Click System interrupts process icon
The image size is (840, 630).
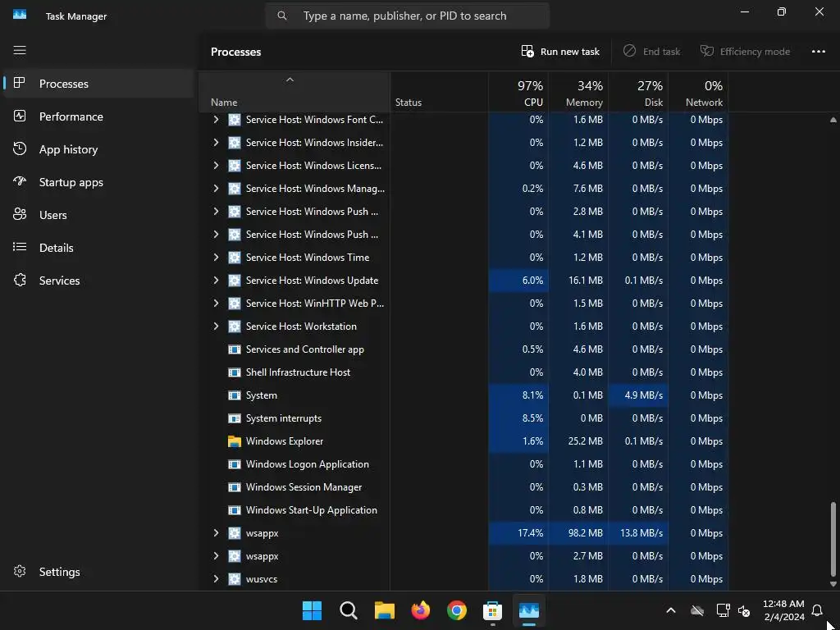[x=234, y=418]
